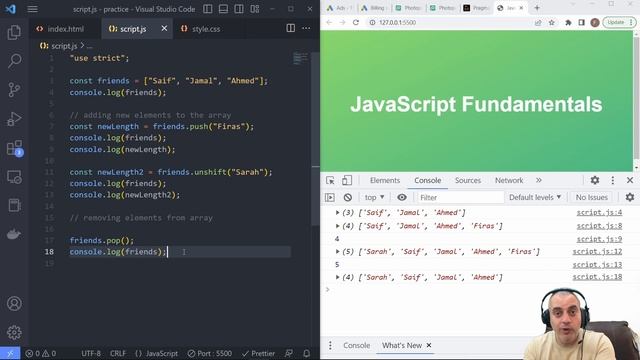The image size is (640, 360).
Task: Open the Remote Explorer view
Action: (x=14, y=177)
